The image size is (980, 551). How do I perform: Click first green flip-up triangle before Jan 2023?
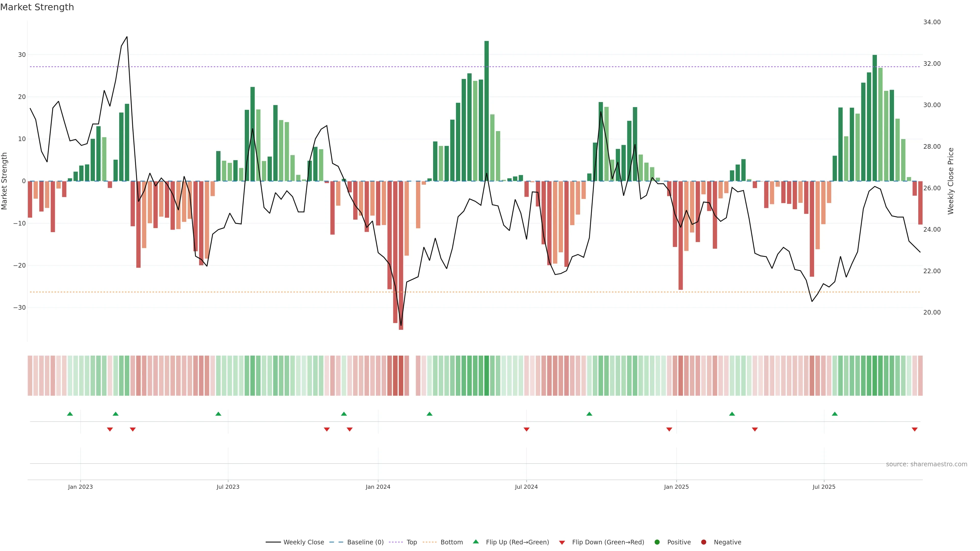coord(70,414)
